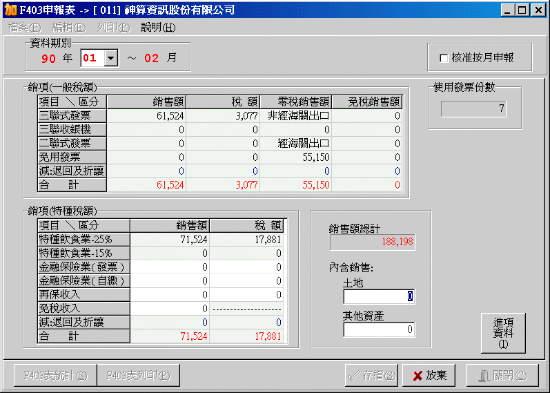The image size is (550, 393).
Task: Select 金融保險業(自繳) 銷售額 cell
Action: [x=170, y=281]
